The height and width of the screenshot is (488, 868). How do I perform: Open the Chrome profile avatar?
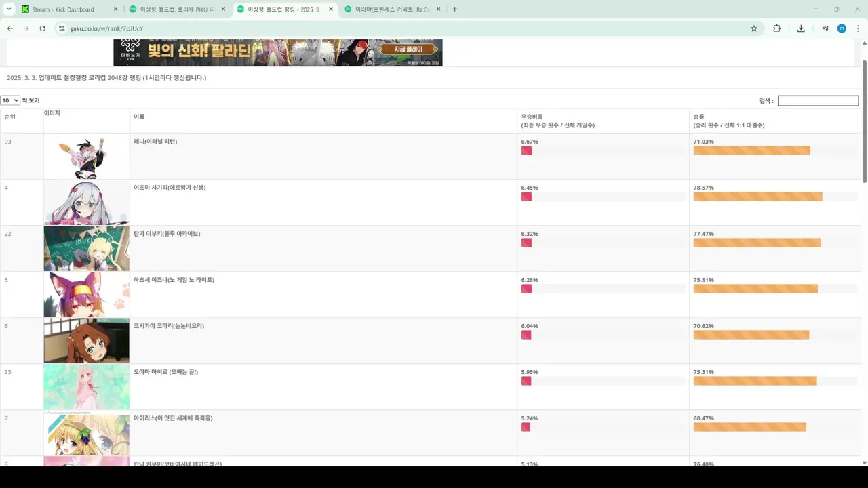point(842,28)
